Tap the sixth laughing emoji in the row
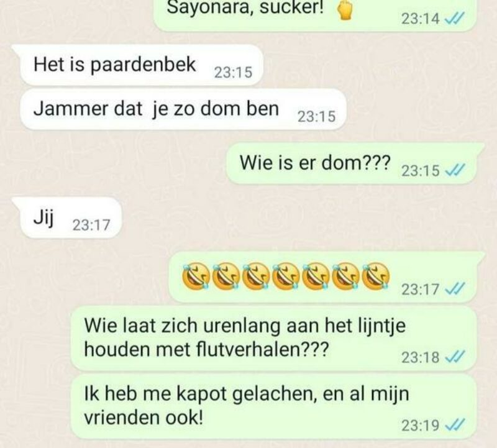The width and height of the screenshot is (497, 448). [x=346, y=276]
